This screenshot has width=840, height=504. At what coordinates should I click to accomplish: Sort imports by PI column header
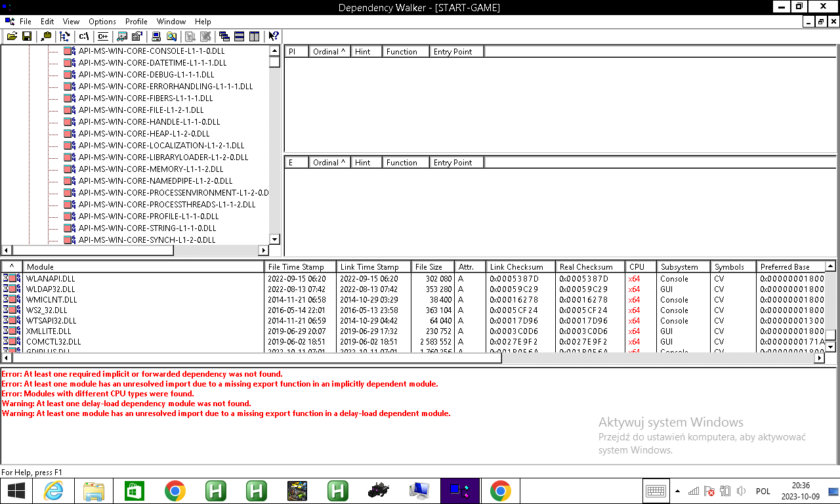(x=296, y=51)
